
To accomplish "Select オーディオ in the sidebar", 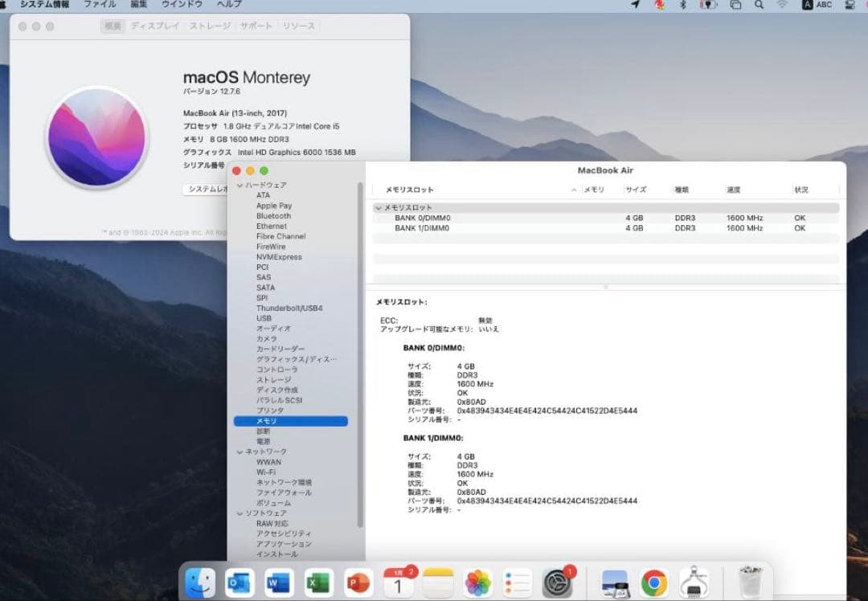I will pyautogui.click(x=273, y=329).
